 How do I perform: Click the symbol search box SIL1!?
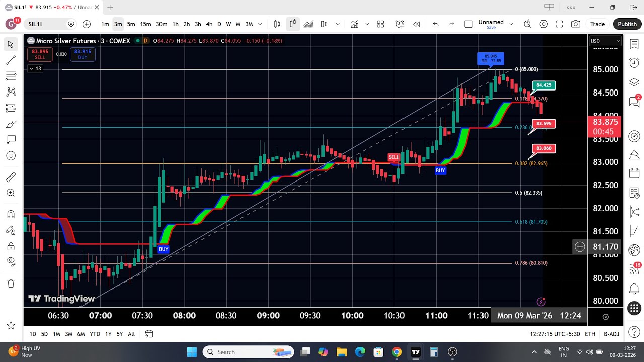tap(50, 24)
